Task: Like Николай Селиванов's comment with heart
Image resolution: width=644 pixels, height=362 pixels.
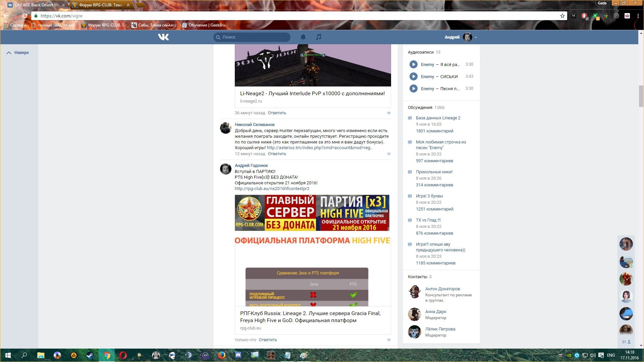Action: coord(389,154)
